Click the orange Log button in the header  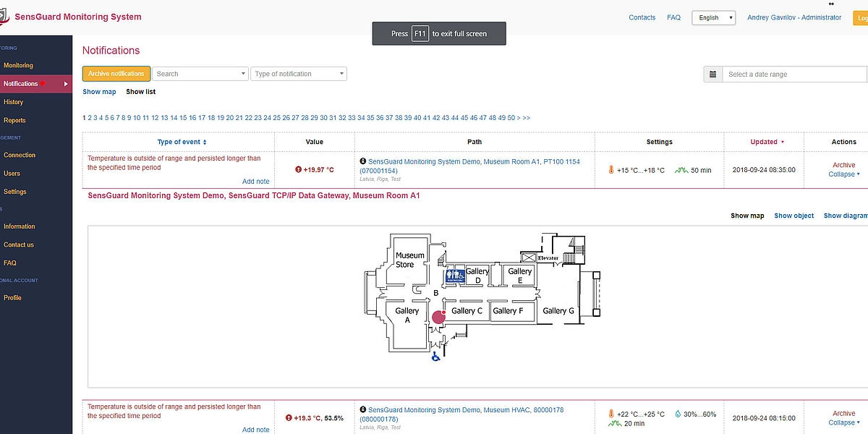click(861, 17)
